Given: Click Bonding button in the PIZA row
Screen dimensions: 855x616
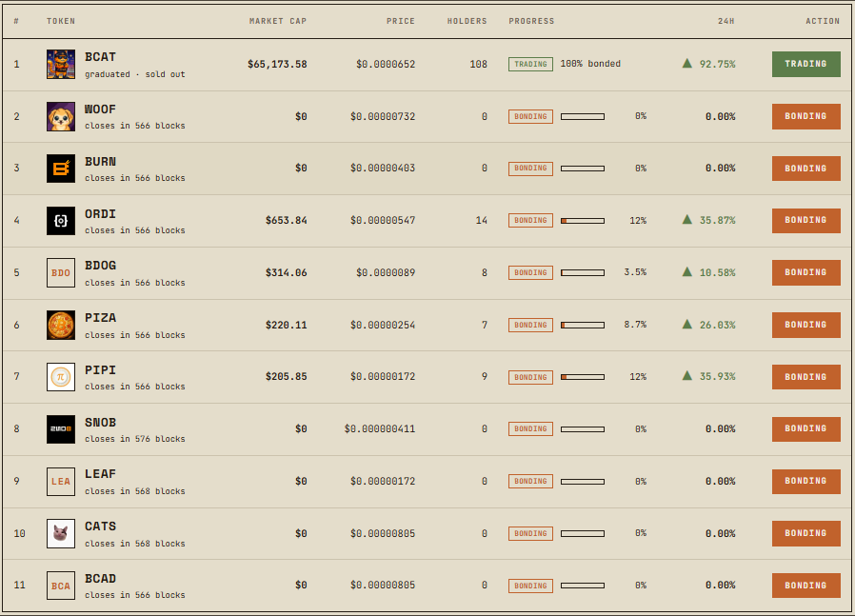Looking at the screenshot, I should (x=805, y=325).
